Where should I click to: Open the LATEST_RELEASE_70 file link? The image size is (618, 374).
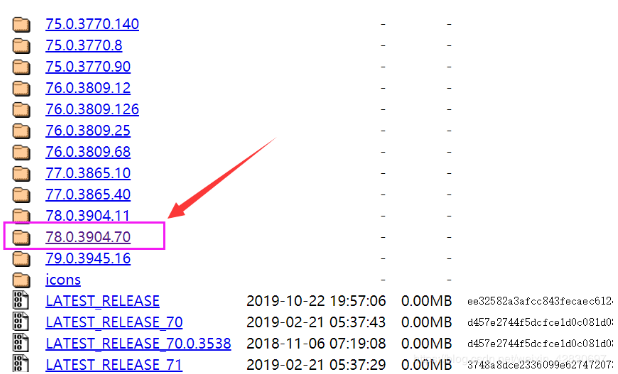114,322
